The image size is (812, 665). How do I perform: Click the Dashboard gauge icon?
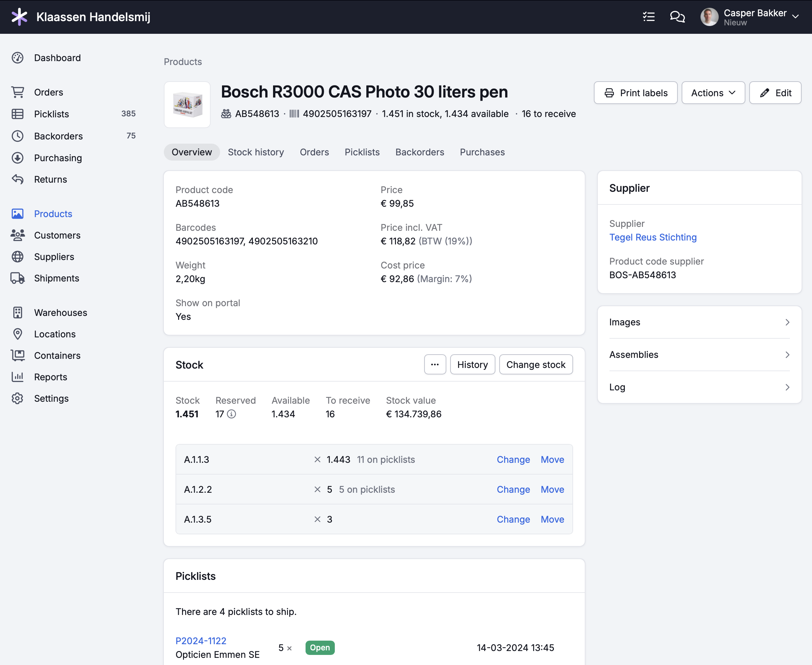pos(18,58)
